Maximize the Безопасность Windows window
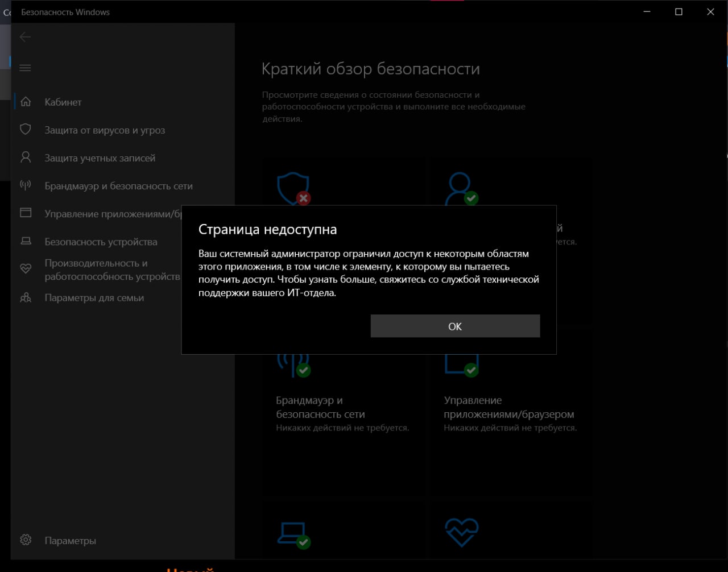 pos(679,12)
